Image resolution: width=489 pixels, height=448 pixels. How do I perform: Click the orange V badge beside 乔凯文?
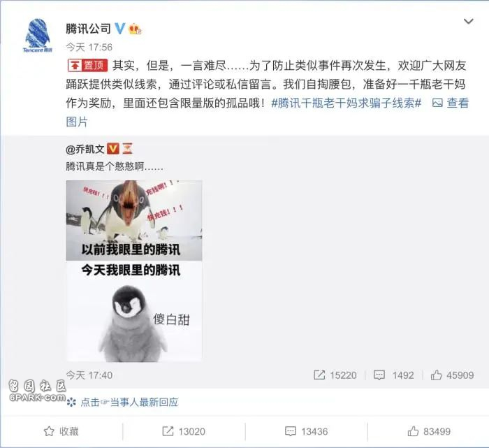pos(113,148)
